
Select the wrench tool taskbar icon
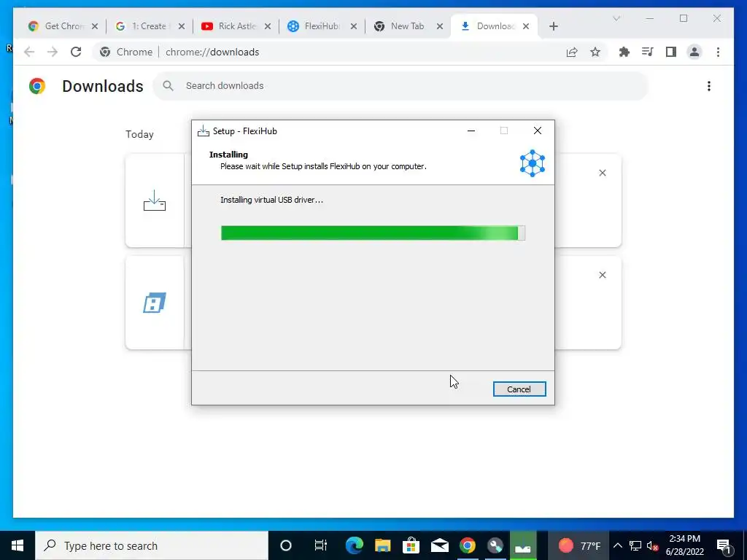point(495,545)
